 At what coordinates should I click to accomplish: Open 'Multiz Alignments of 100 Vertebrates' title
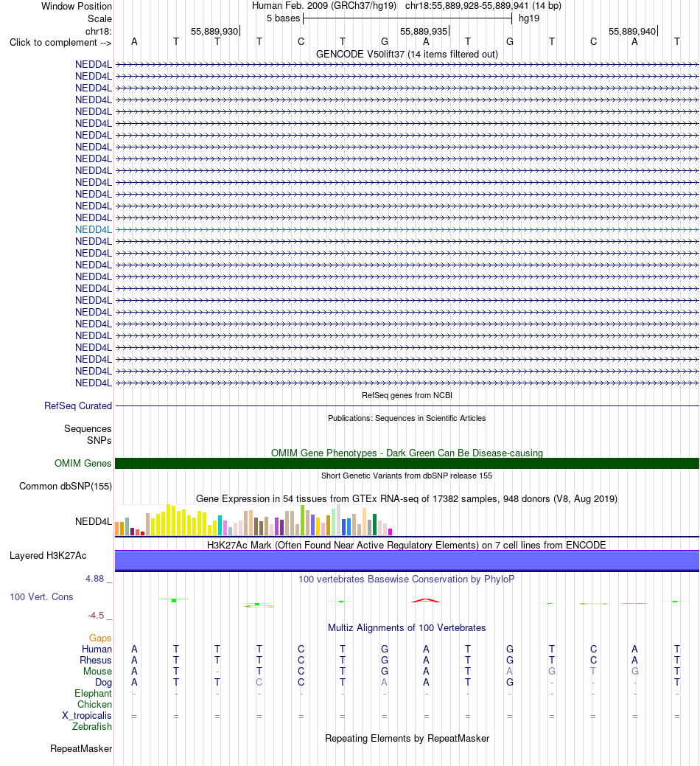[x=407, y=627]
